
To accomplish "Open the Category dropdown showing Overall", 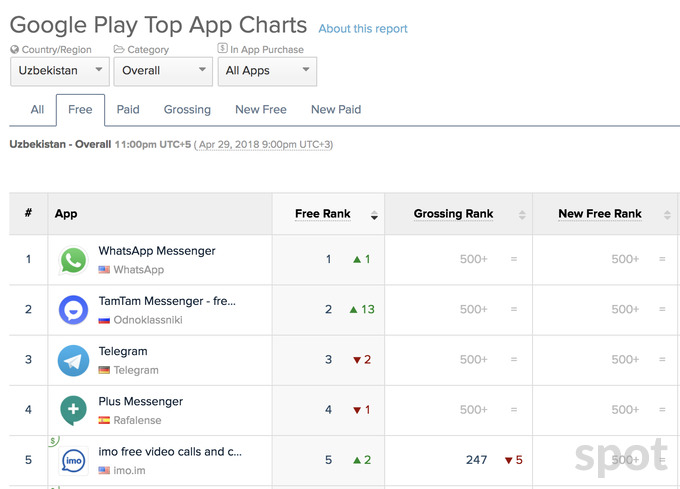I will tap(162, 71).
